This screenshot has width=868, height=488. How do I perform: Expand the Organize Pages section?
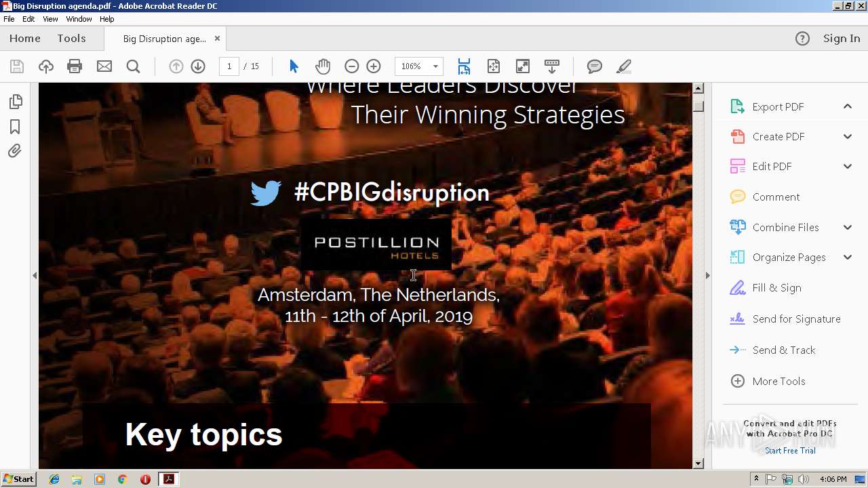pos(848,257)
